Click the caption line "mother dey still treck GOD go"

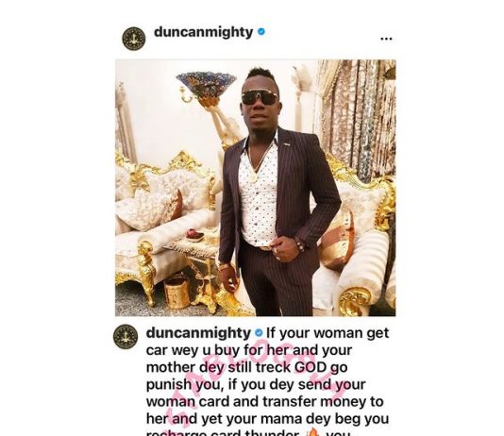point(247,367)
